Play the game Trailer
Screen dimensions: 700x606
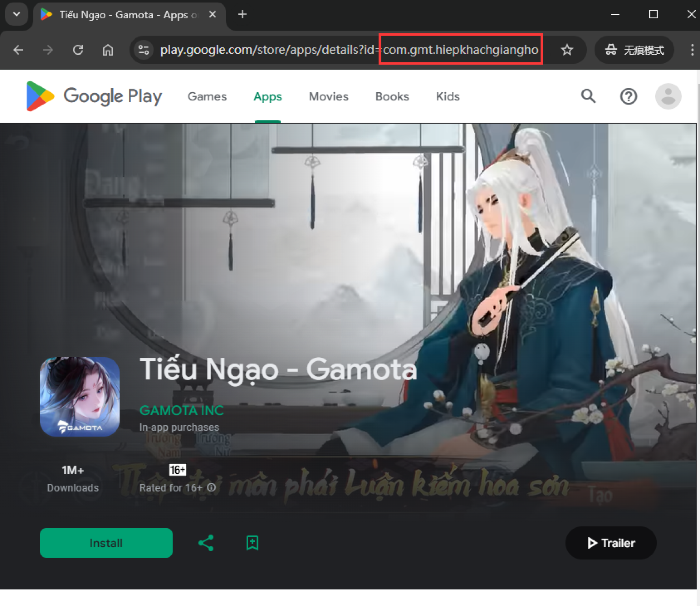pyautogui.click(x=610, y=543)
